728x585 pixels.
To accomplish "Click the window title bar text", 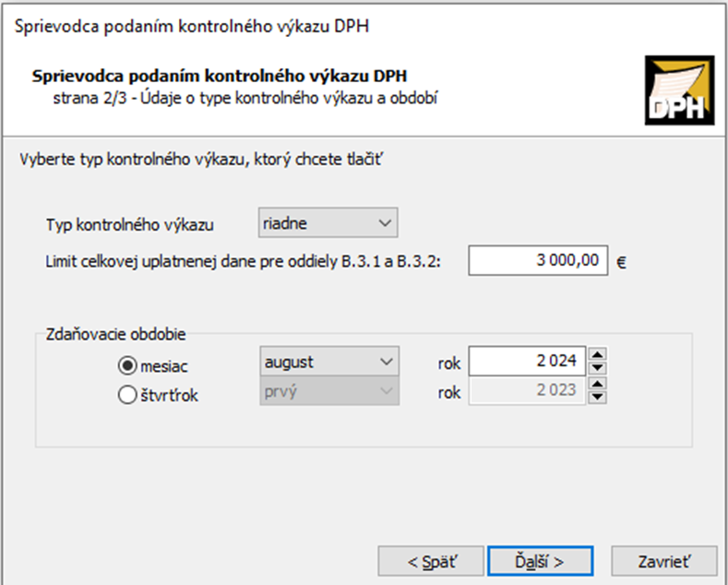I will pos(193,25).
